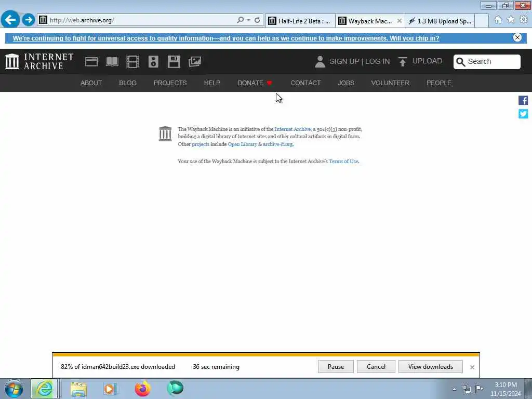Open the VOLUNTEER menu item
532x399 pixels.
pyautogui.click(x=390, y=83)
